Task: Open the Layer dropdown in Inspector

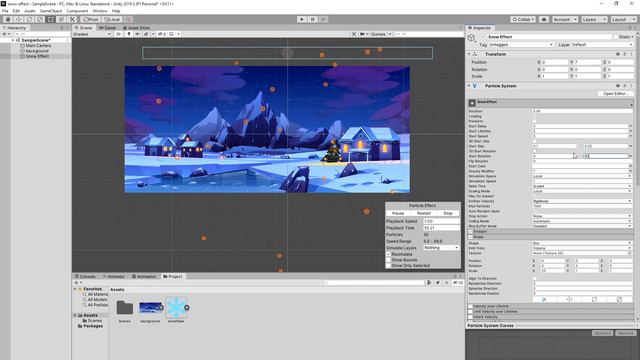Action: (x=602, y=44)
